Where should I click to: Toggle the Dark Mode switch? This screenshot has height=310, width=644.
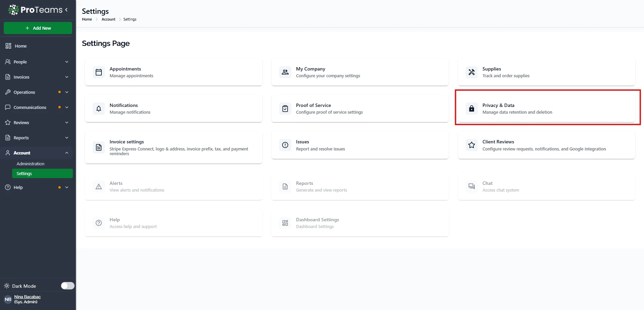(67, 286)
